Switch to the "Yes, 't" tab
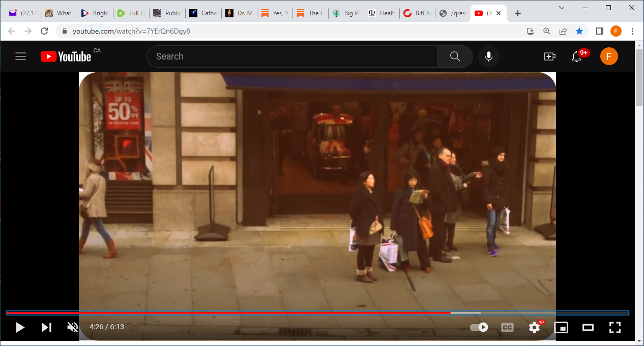This screenshot has width=644, height=346. tap(275, 13)
